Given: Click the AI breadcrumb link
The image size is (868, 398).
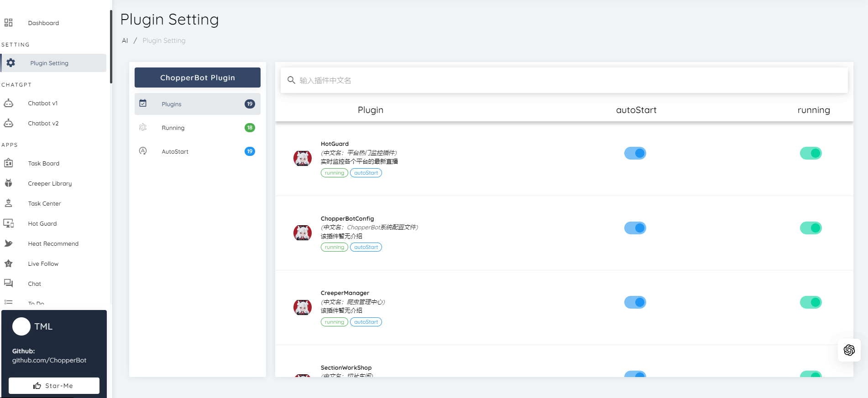Looking at the screenshot, I should pyautogui.click(x=125, y=41).
